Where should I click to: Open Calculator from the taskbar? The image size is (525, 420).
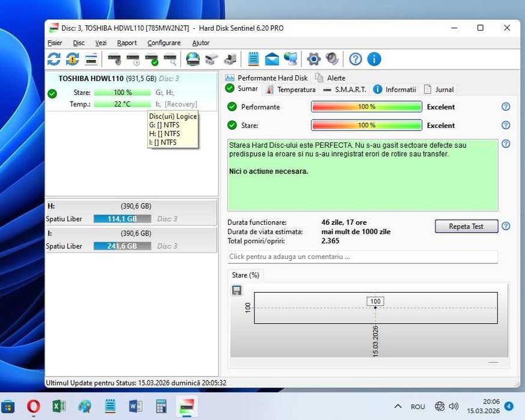[161, 407]
